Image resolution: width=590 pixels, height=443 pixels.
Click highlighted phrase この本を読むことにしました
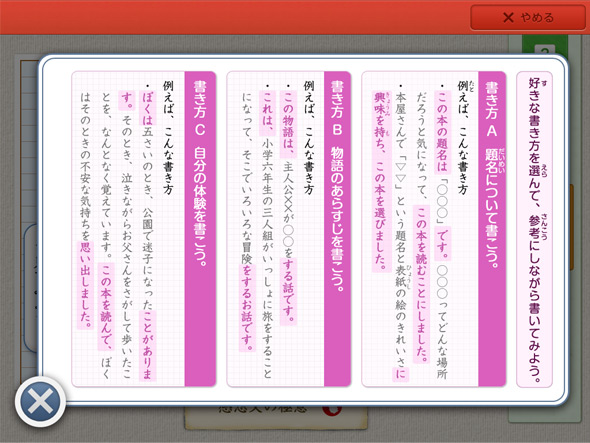tap(421, 284)
